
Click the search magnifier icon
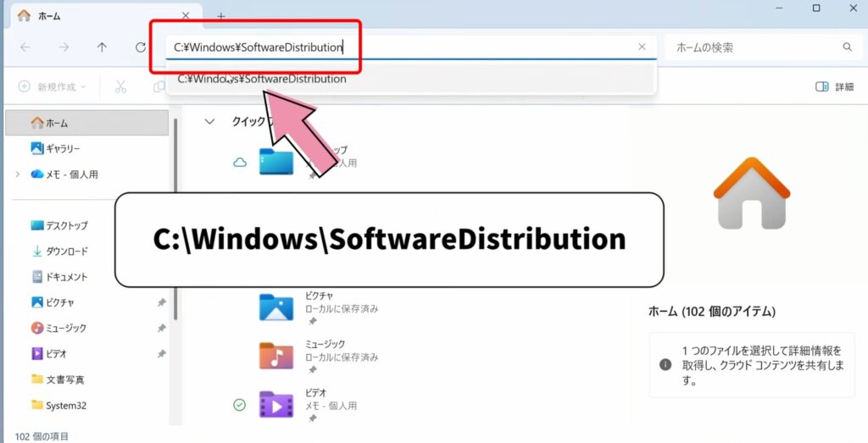[847, 47]
